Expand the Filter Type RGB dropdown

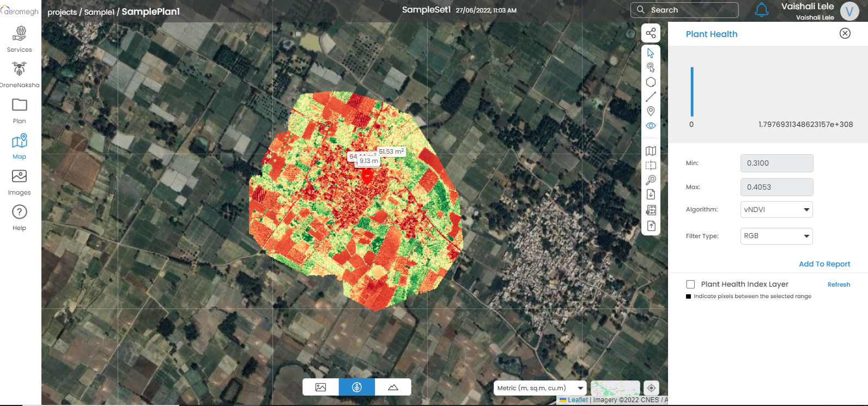pyautogui.click(x=776, y=236)
